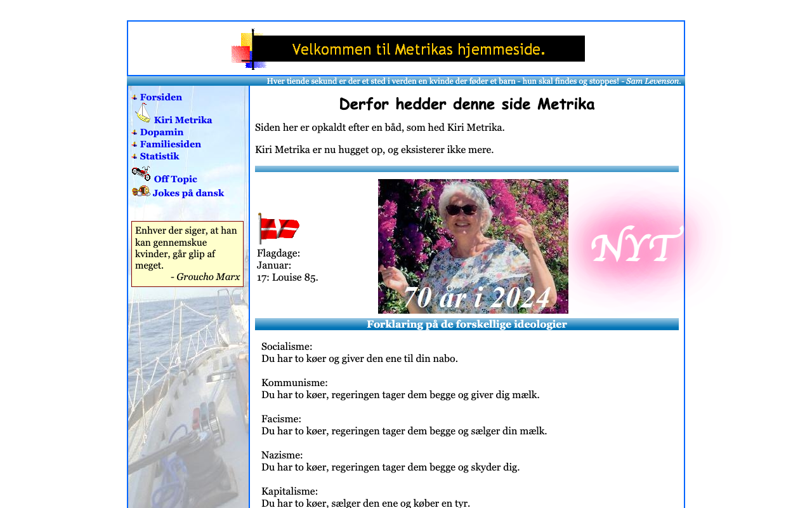812x508 pixels.
Task: Click the text '17: Louise 85.'
Action: point(287,277)
